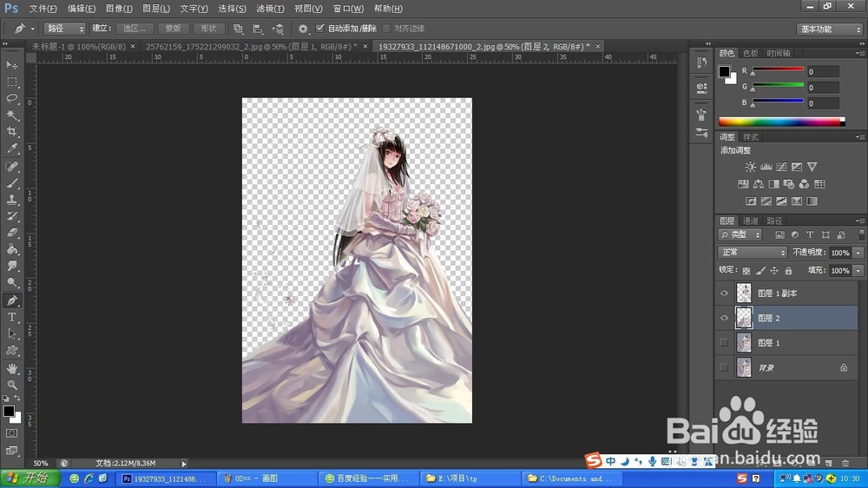The image size is (868, 488).
Task: Open path alignment options
Action: pyautogui.click(x=258, y=29)
